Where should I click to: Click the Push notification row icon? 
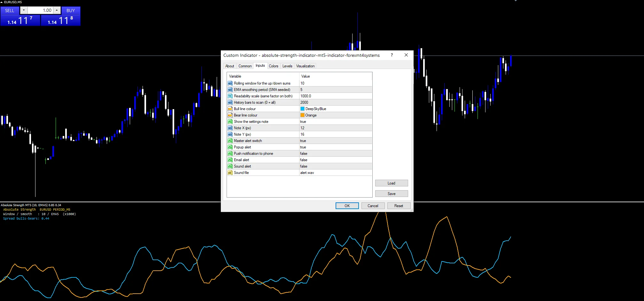pos(230,154)
